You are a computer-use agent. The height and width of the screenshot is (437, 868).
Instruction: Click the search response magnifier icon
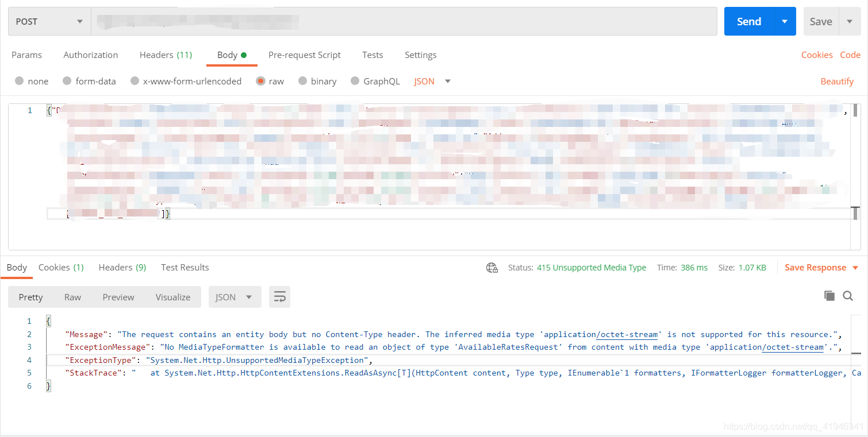848,296
